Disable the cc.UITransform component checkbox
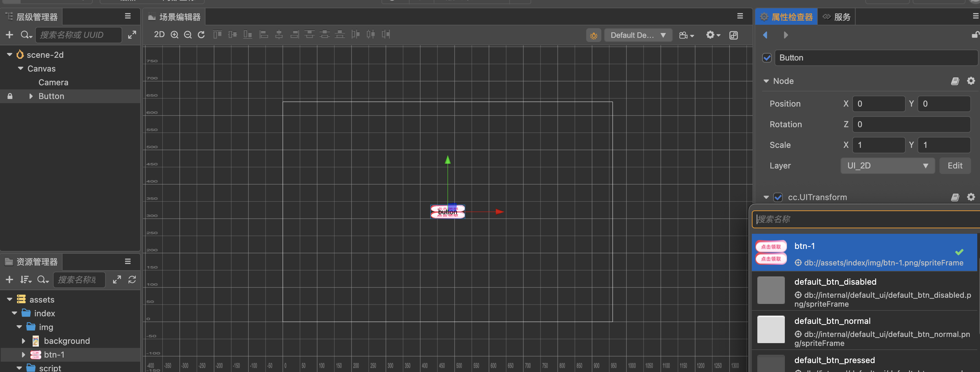The image size is (980, 372). (x=778, y=197)
